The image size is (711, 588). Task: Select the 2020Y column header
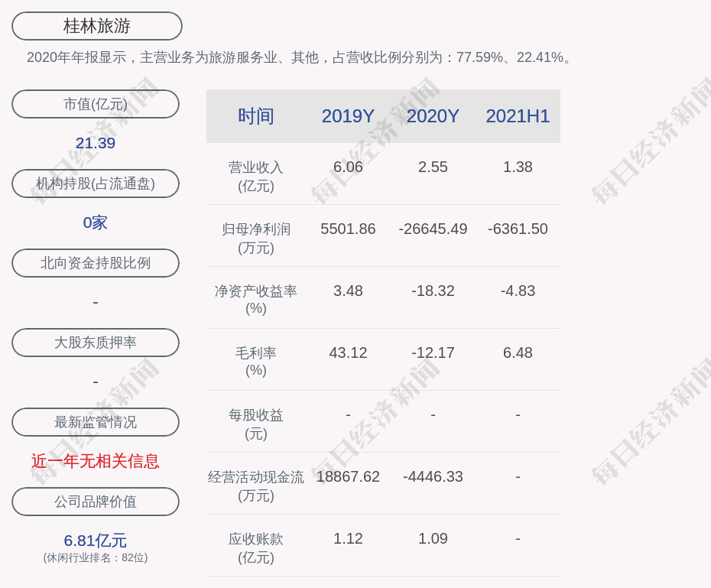433,116
